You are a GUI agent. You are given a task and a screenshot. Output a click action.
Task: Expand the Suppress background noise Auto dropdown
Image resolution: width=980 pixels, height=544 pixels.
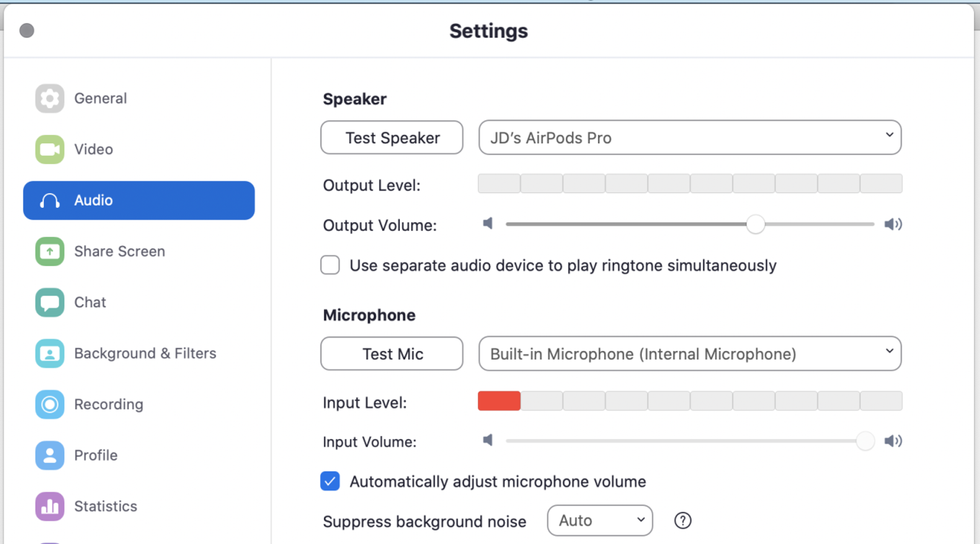[x=599, y=521]
